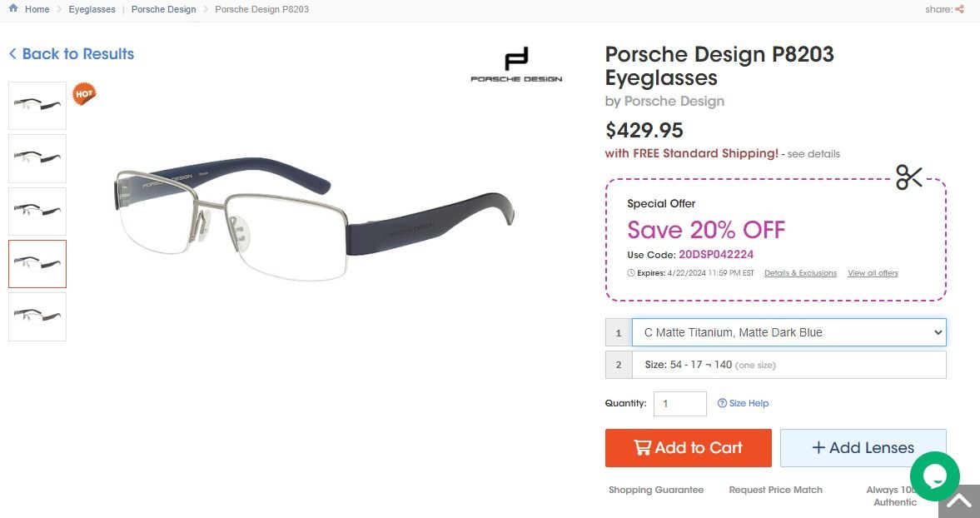Click the plus icon on Add Lenses
980x518 pixels.
(819, 447)
